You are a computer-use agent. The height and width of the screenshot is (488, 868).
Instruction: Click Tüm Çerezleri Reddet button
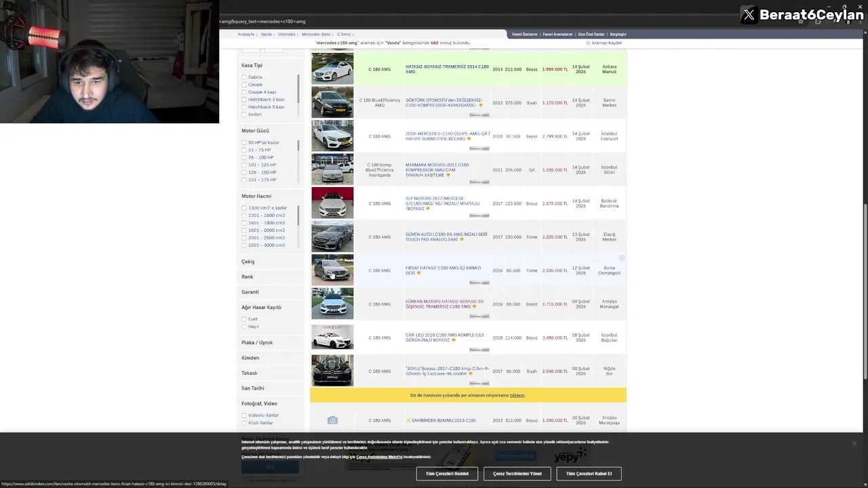click(447, 474)
